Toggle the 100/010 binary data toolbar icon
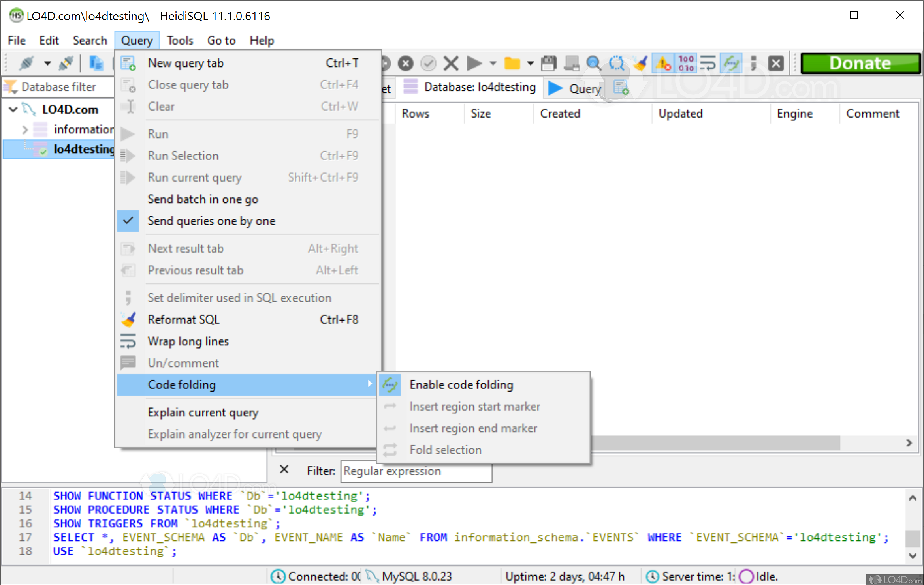The height and width of the screenshot is (585, 924). (x=686, y=63)
